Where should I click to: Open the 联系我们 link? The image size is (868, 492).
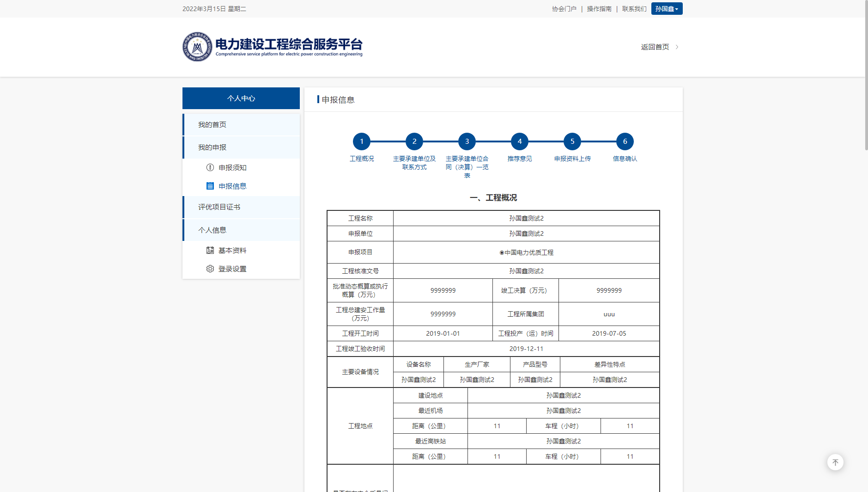coord(634,9)
